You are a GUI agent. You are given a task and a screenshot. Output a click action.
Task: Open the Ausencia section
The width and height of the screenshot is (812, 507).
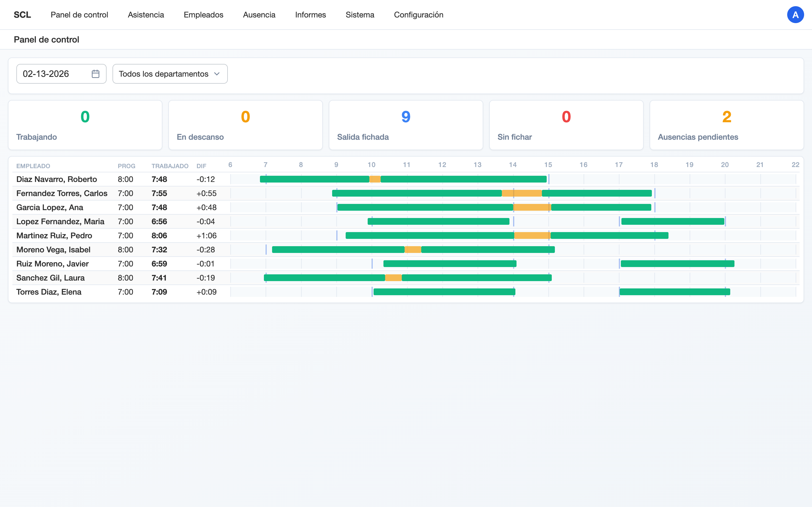pos(259,15)
